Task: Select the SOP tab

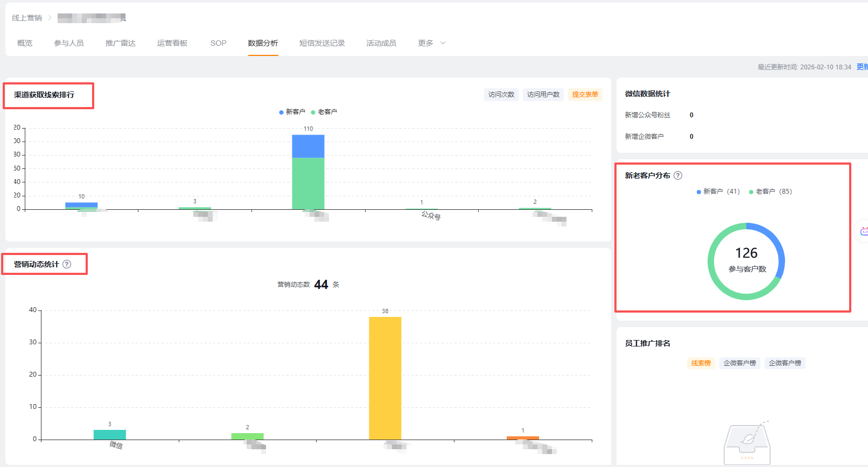Action: (219, 43)
